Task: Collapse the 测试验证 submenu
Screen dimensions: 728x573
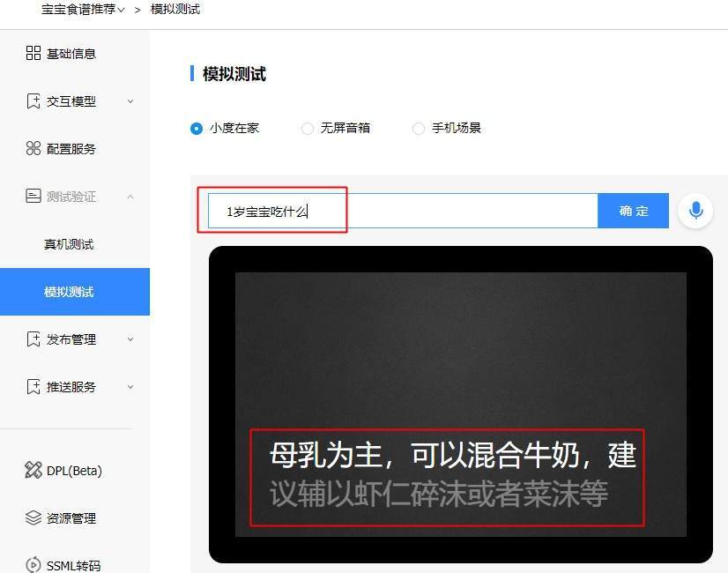Action: 130,196
